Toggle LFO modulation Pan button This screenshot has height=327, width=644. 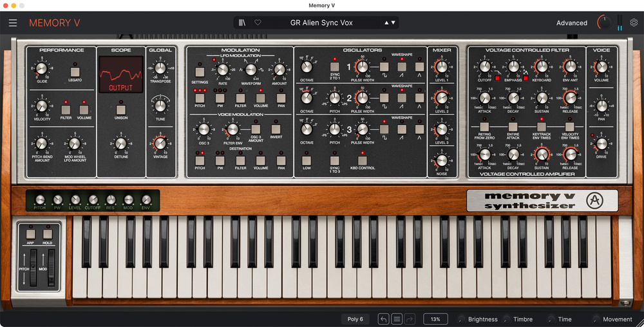click(x=281, y=98)
